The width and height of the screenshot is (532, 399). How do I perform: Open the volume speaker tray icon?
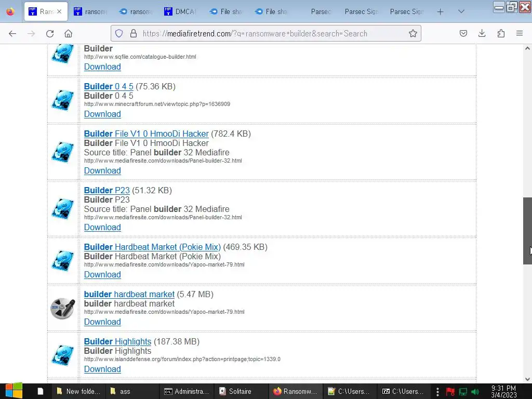[475, 392]
